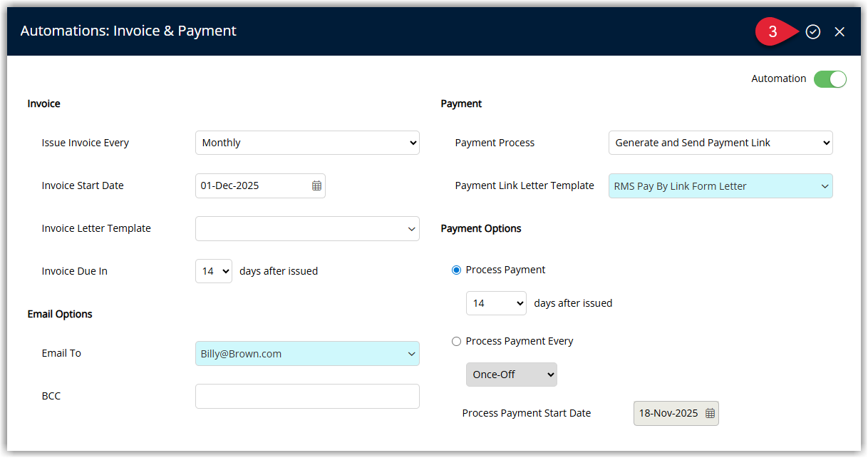The width and height of the screenshot is (868, 458).
Task: Click Process Payment Start Date field 18-Nov-2025
Action: coord(676,413)
